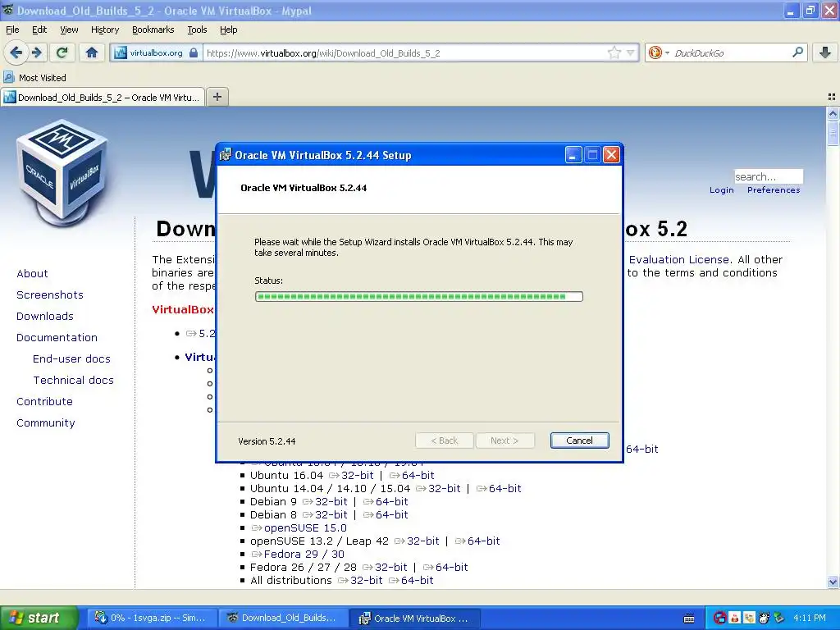The height and width of the screenshot is (630, 840).
Task: Open the End-user docs link
Action: point(71,359)
